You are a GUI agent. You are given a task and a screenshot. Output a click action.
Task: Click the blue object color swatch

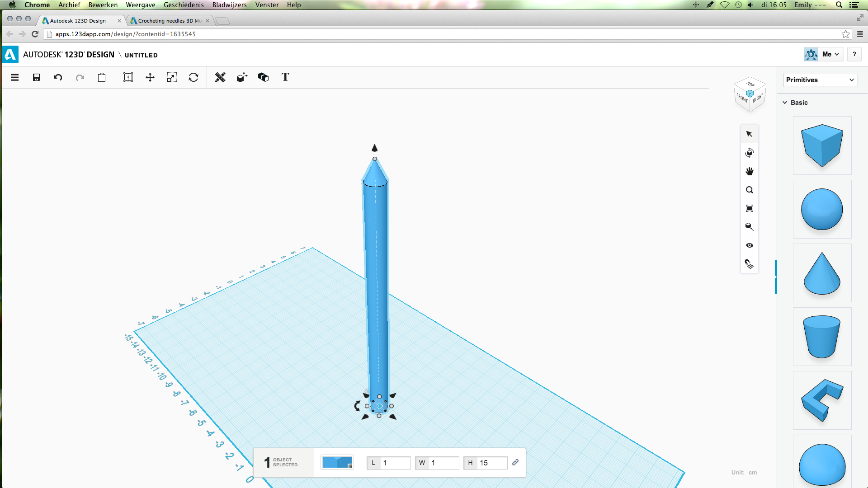click(337, 462)
